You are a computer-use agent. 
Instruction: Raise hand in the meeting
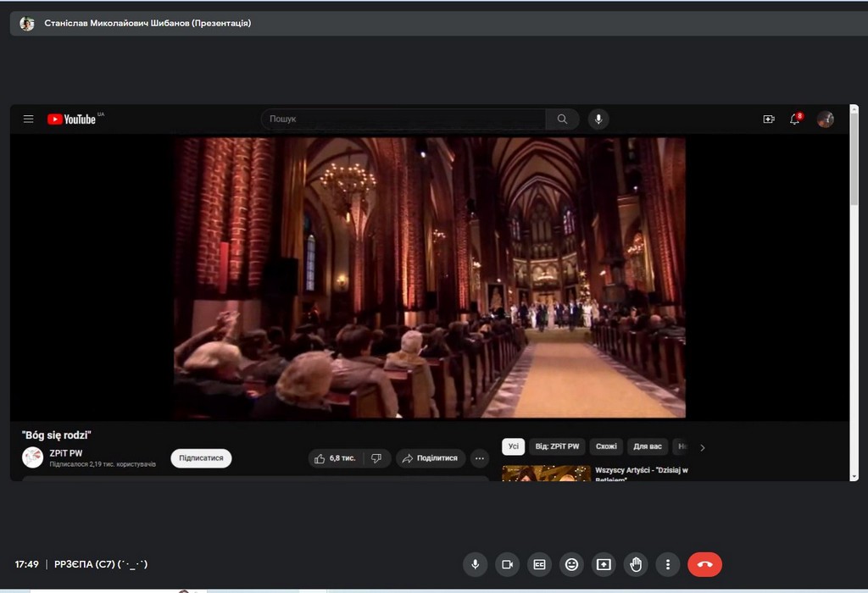click(x=636, y=564)
